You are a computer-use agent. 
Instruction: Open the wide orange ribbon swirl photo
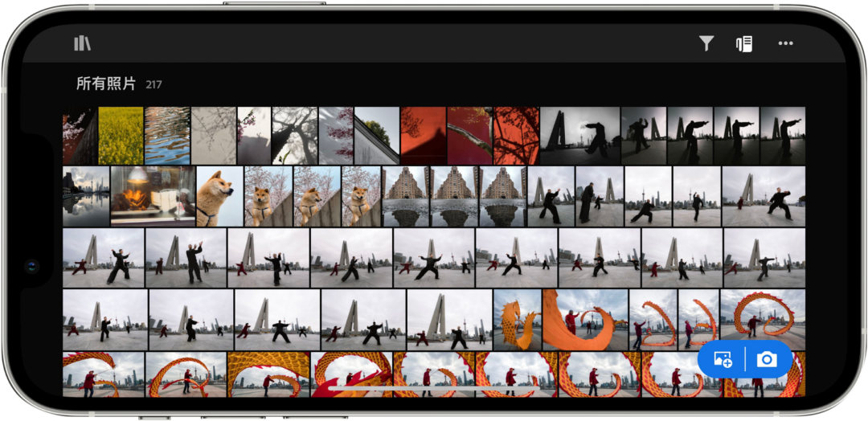coord(584,320)
